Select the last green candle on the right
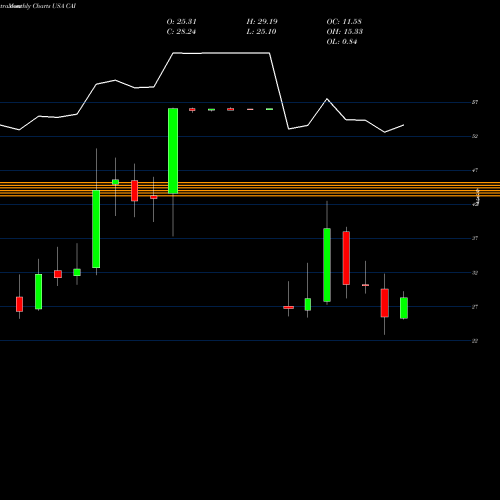 404,308
